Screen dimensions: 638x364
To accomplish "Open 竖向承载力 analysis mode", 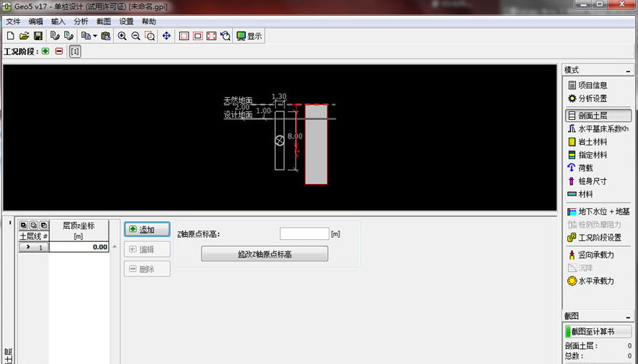I will point(591,255).
